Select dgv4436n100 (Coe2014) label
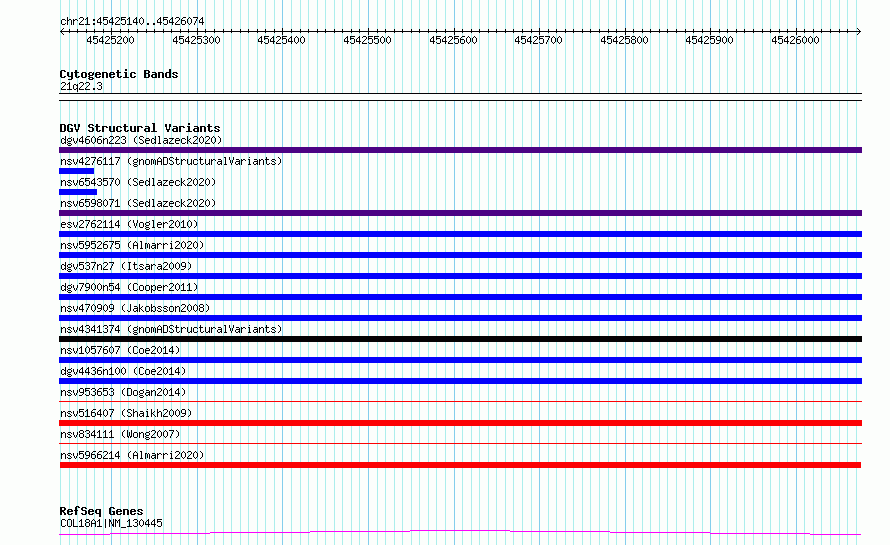The image size is (890, 545). click(123, 371)
